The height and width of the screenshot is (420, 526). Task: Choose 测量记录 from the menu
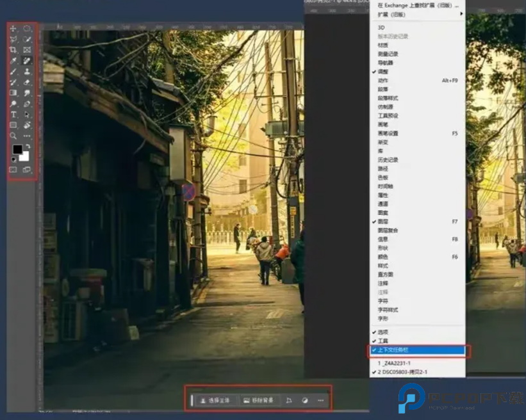click(418, 54)
